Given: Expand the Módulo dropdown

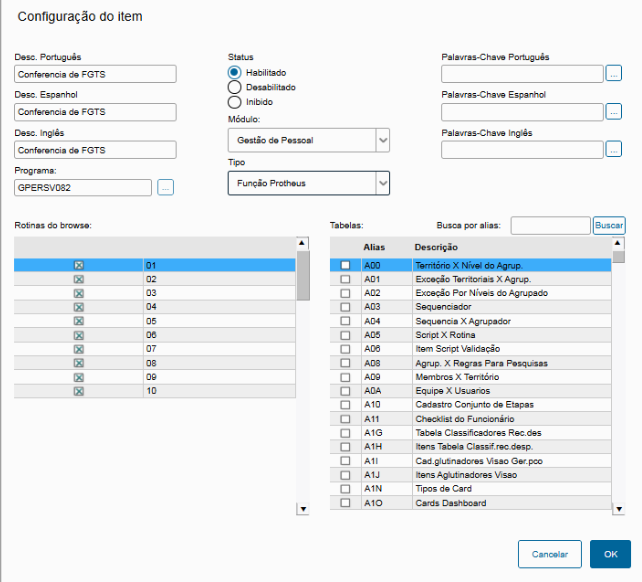Looking at the screenshot, I should click(382, 141).
